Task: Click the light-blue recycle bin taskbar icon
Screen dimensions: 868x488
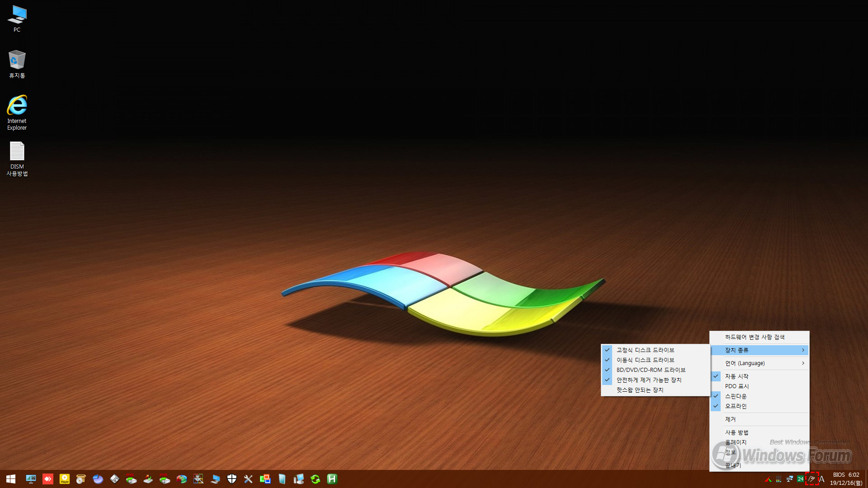Action: [x=282, y=479]
